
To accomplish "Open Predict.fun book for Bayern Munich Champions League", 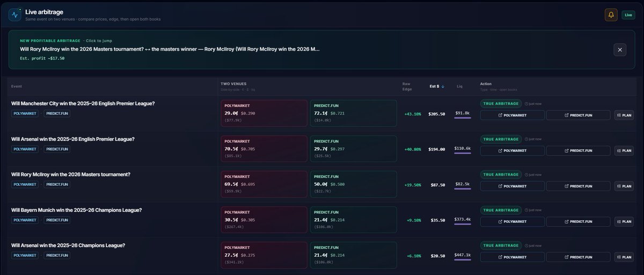I will pyautogui.click(x=578, y=221).
